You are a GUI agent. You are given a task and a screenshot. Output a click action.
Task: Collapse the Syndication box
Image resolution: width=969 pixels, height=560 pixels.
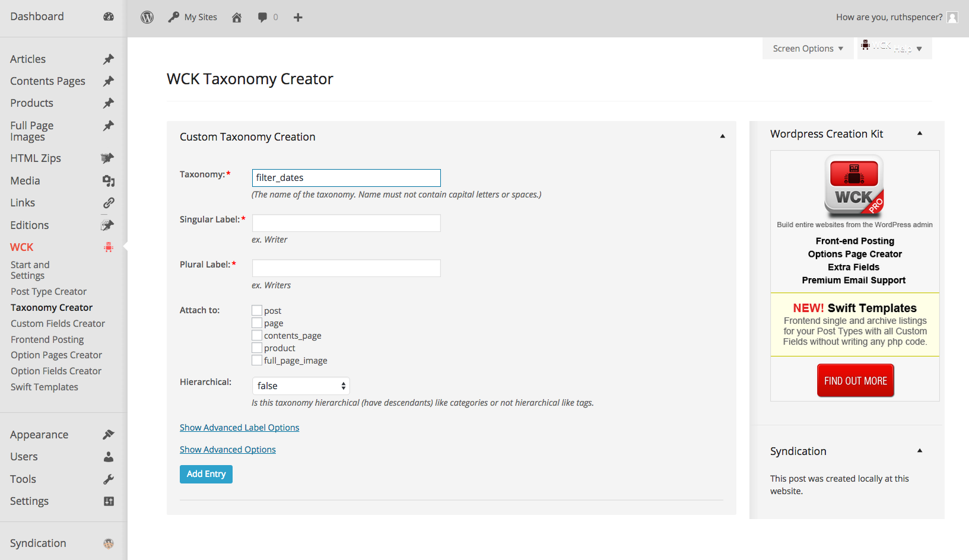point(920,451)
